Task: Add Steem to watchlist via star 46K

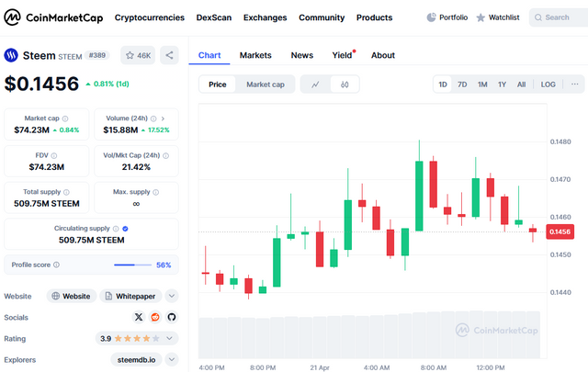Action: pyautogui.click(x=138, y=55)
